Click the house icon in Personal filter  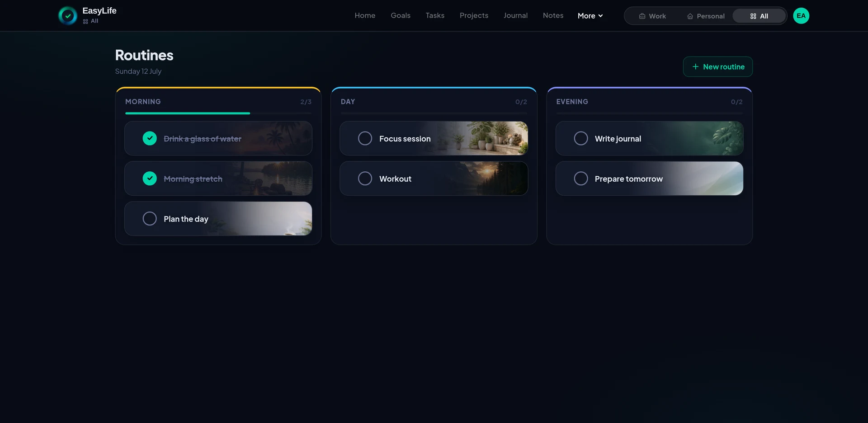690,16
